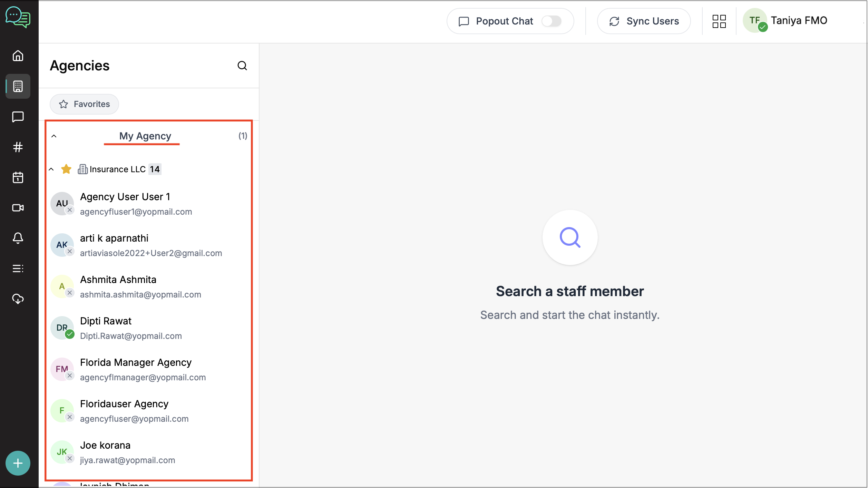
Task: Collapse the Insurance LLC agency list
Action: (51, 169)
